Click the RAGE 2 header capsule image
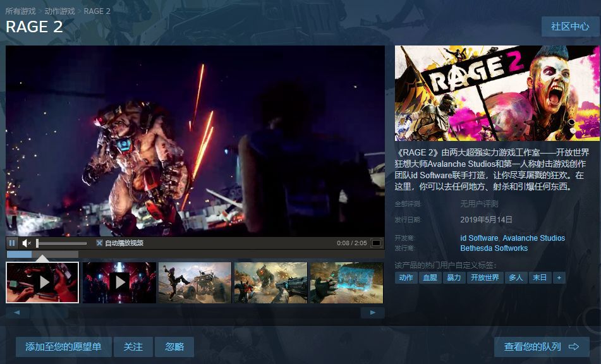The image size is (601, 364). [497, 93]
